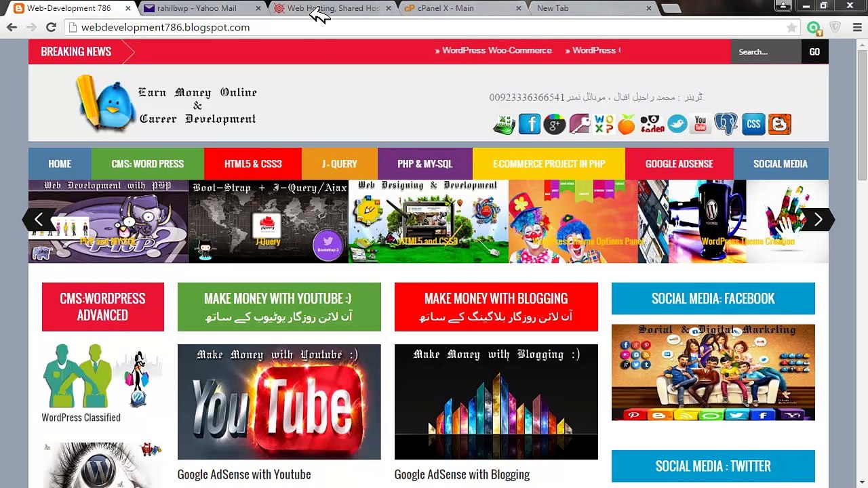Open the Facebook icon in header

530,125
